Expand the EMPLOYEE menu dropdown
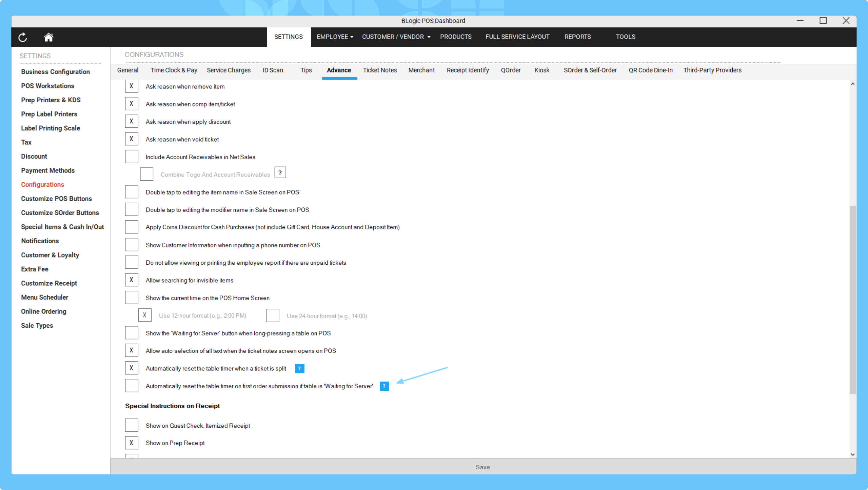Screen dimensions: 868x490 [335, 37]
